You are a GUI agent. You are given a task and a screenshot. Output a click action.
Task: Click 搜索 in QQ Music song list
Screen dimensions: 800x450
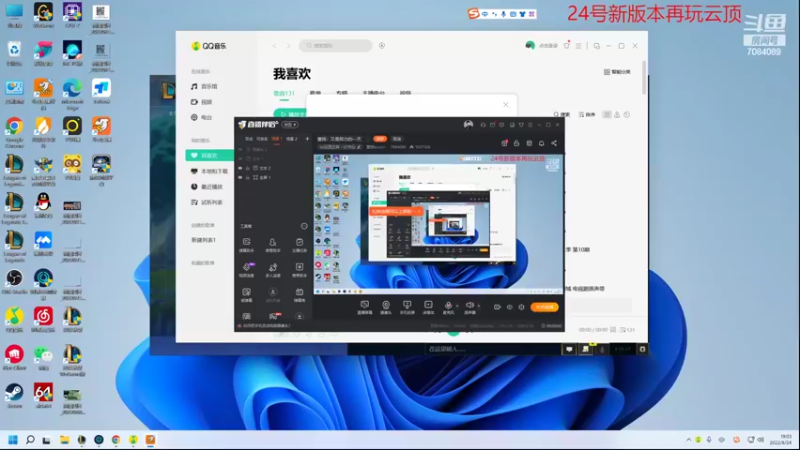click(x=562, y=115)
